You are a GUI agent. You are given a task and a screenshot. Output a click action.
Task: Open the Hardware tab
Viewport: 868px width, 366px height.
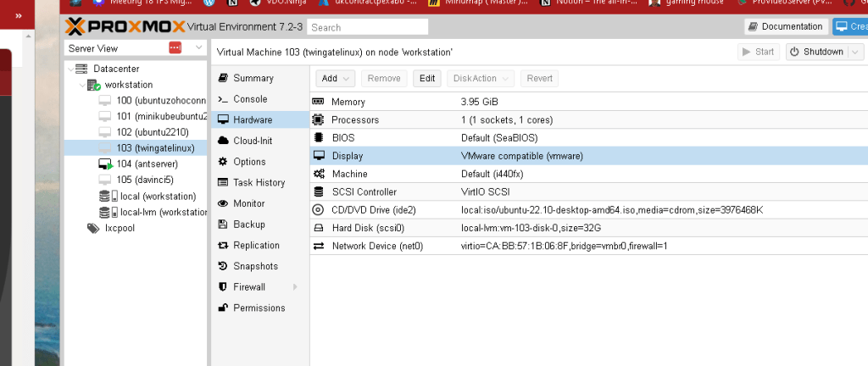coord(259,120)
